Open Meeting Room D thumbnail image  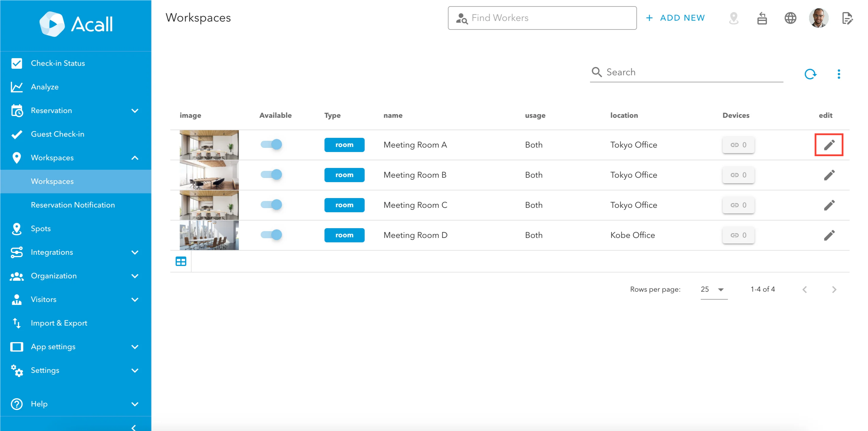[209, 235]
